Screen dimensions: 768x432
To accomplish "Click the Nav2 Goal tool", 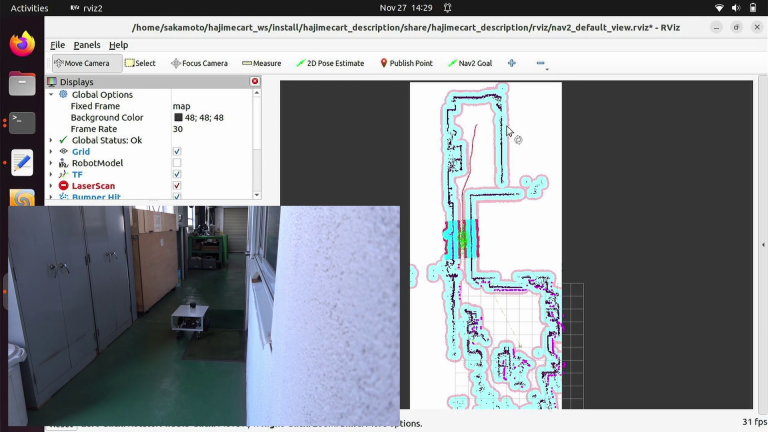I will [469, 63].
